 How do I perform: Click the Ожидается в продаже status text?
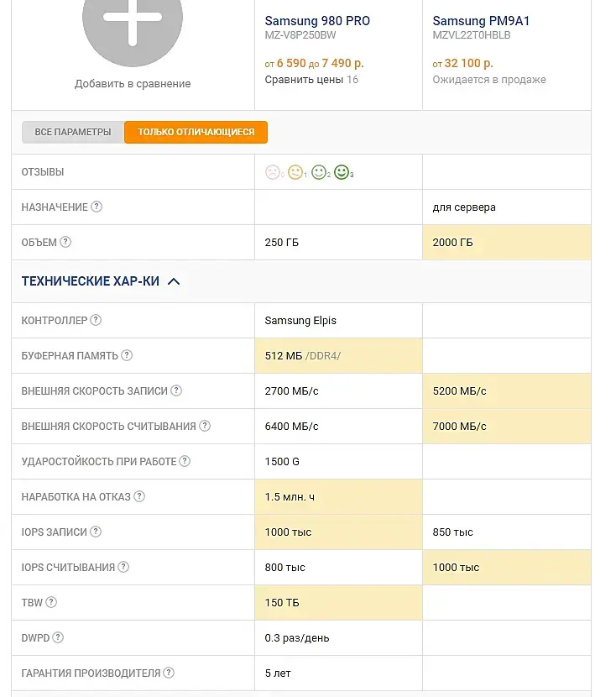coord(489,80)
